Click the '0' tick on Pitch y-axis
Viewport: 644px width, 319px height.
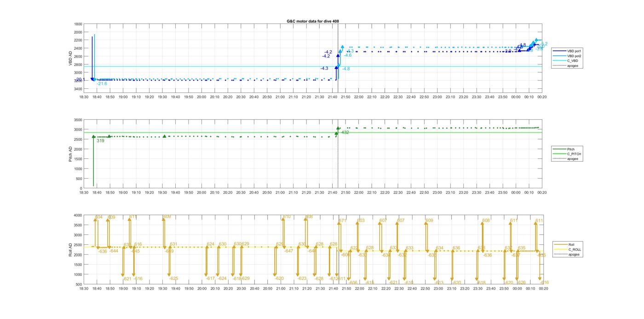click(x=81, y=188)
